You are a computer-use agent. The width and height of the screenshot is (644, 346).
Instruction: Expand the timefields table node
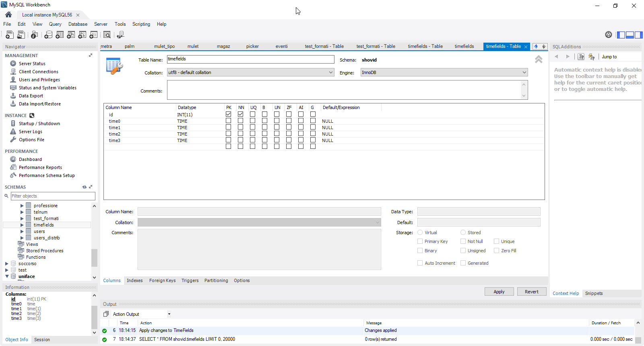point(22,225)
